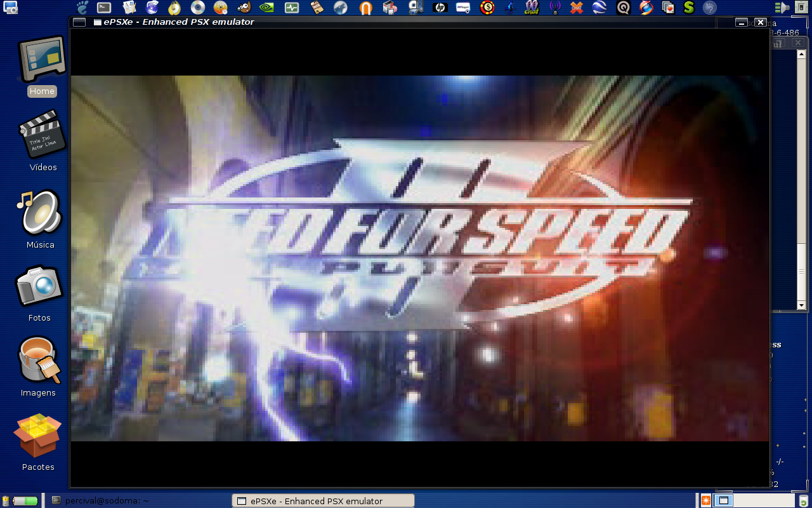Screen dimensions: 812x508
Task: Switch to the ePSXe taskbar entry
Action: pos(324,501)
